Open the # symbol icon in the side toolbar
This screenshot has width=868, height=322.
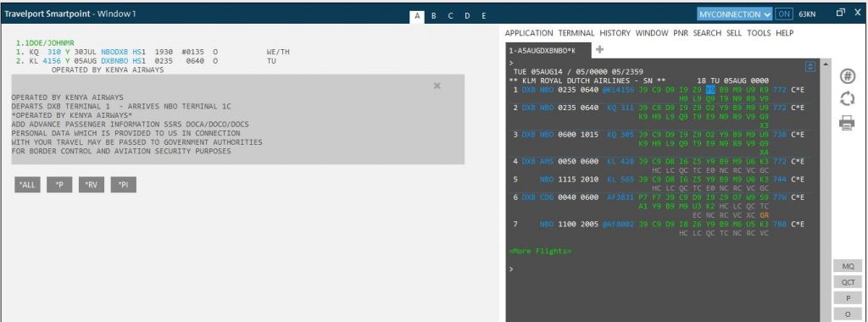point(847,76)
